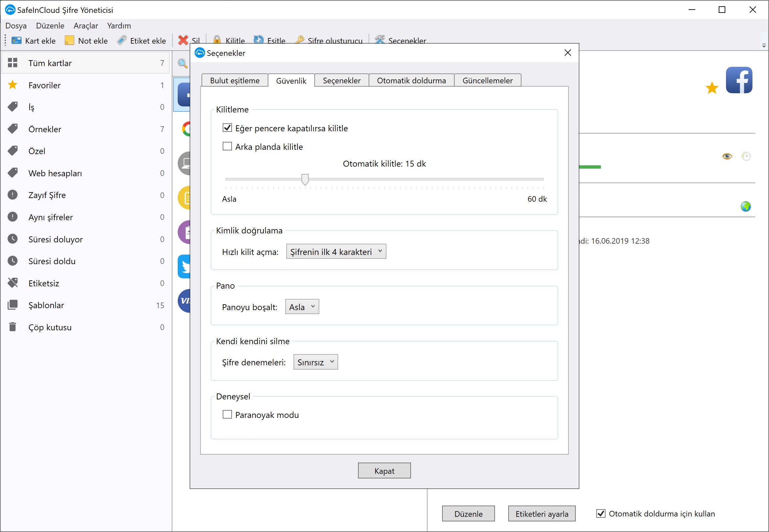Click the Kart ekle card icon

(16, 41)
